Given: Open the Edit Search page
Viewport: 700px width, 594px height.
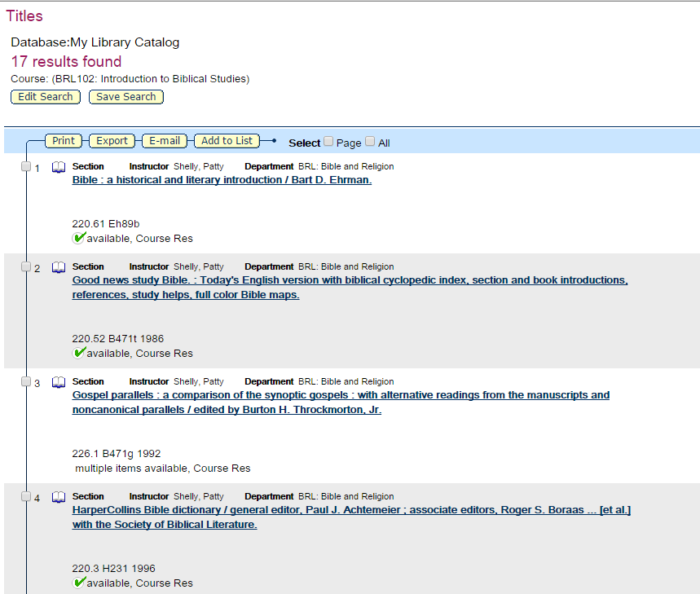Looking at the screenshot, I should (x=45, y=96).
